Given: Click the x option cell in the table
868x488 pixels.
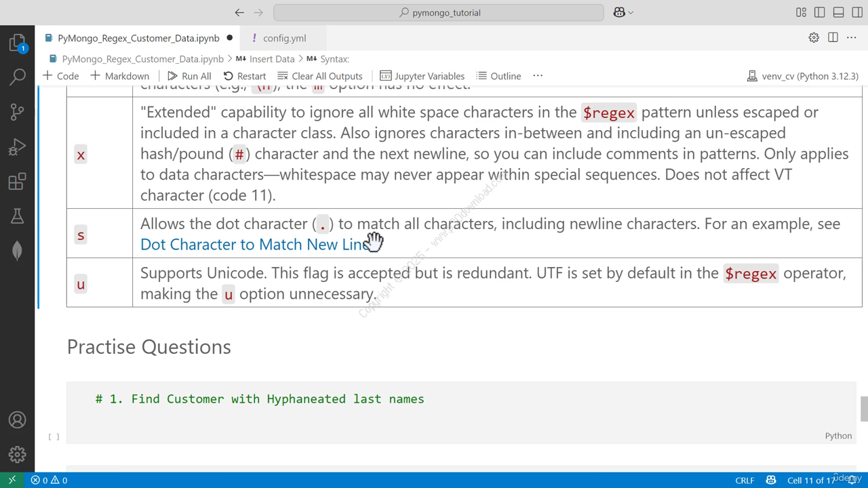Looking at the screenshot, I should (100, 153).
